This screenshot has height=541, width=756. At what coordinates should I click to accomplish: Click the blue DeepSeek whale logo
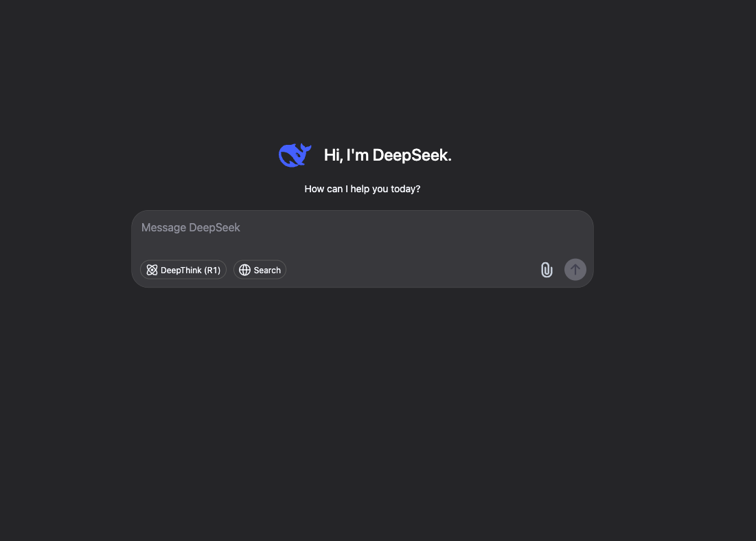click(x=295, y=155)
